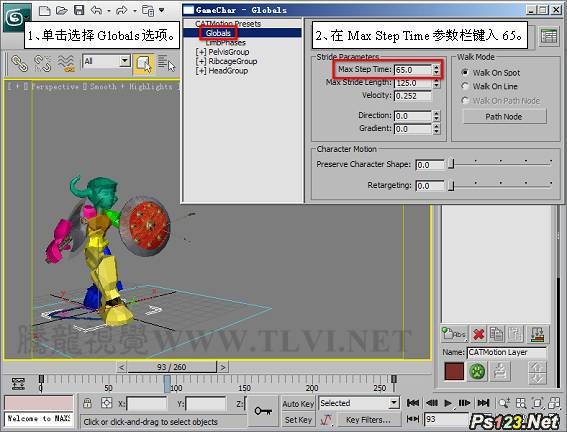Toggle the Set Key mode button
Image resolution: width=567 pixels, height=432 pixels.
coord(298,420)
